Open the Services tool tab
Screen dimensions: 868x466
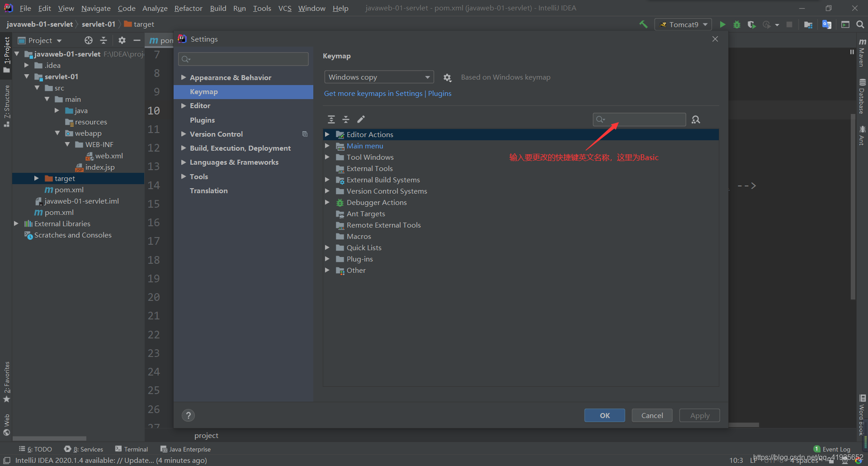coord(84,449)
